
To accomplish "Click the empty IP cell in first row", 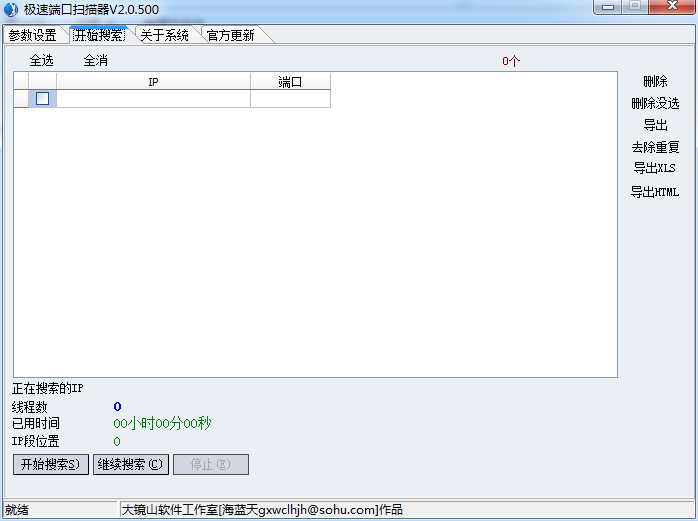I will tap(153, 98).
